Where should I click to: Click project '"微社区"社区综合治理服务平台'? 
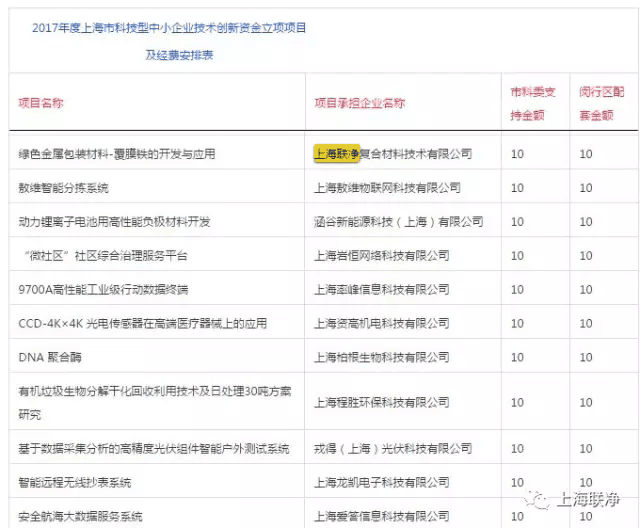click(x=105, y=255)
